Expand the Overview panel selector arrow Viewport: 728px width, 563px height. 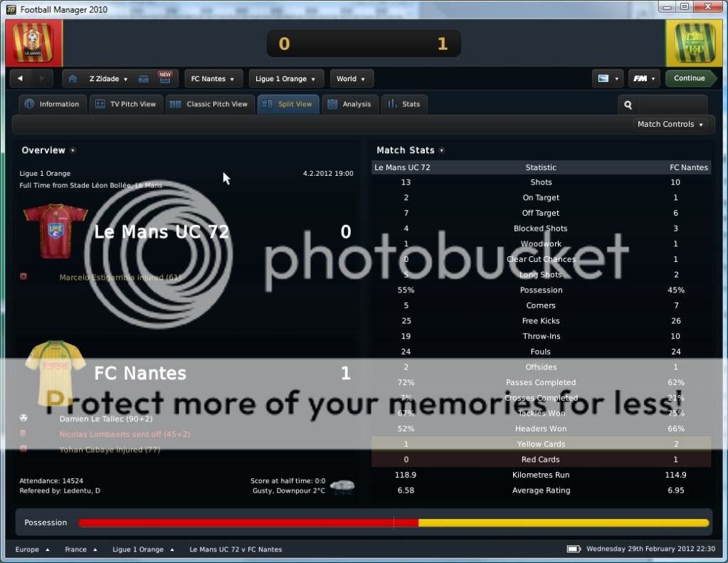pos(73,151)
